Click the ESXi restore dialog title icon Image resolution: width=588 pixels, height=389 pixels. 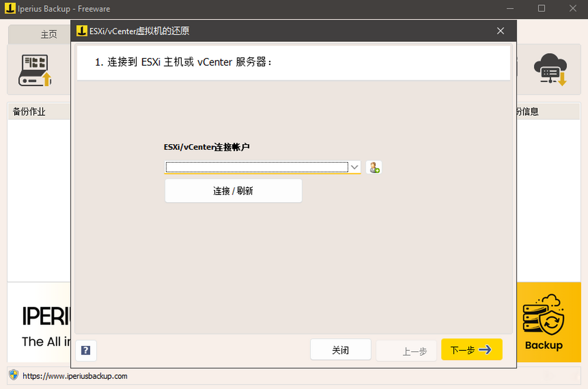(x=81, y=31)
